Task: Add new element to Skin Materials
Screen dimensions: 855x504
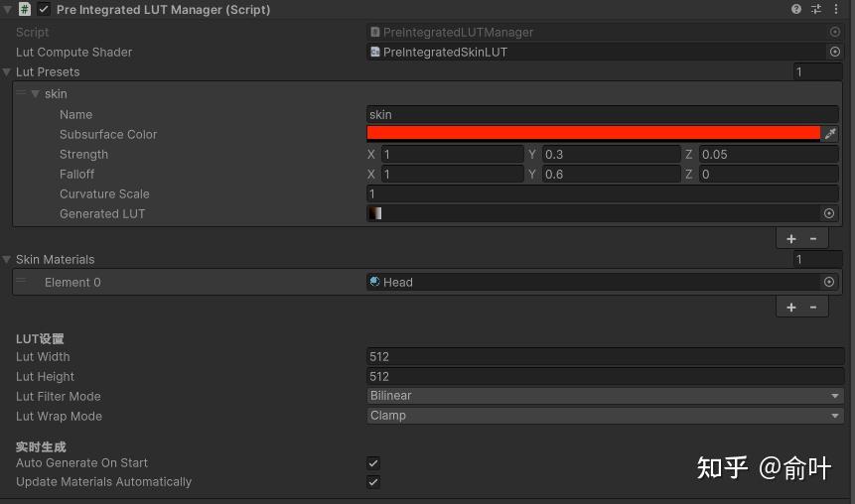Action: [x=791, y=308]
